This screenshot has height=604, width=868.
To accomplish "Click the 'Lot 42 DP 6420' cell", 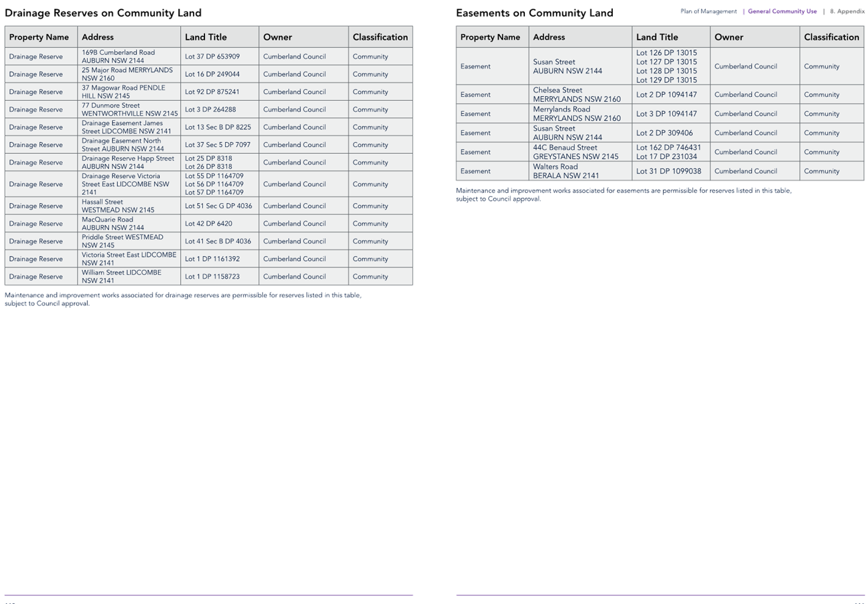I will pos(220,224).
